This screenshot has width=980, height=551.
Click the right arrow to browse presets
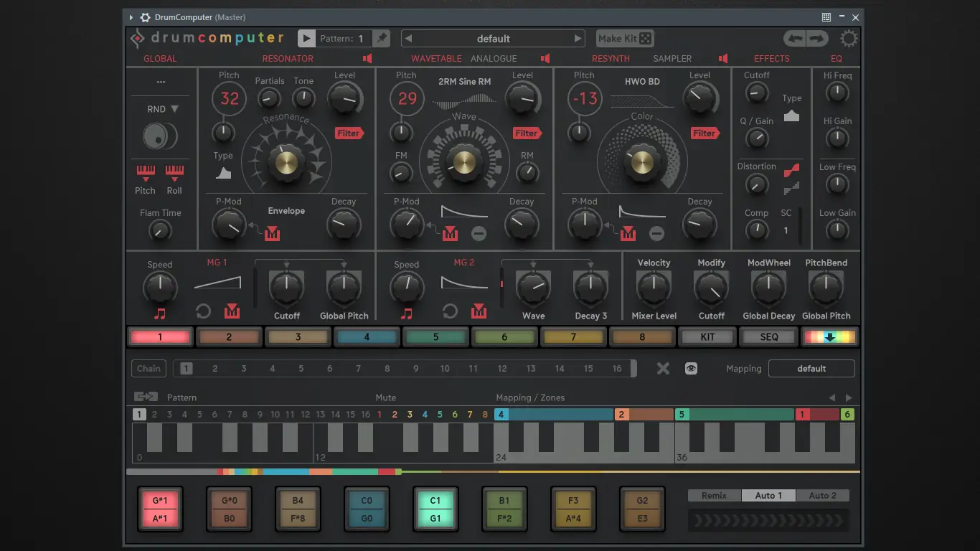click(x=578, y=38)
